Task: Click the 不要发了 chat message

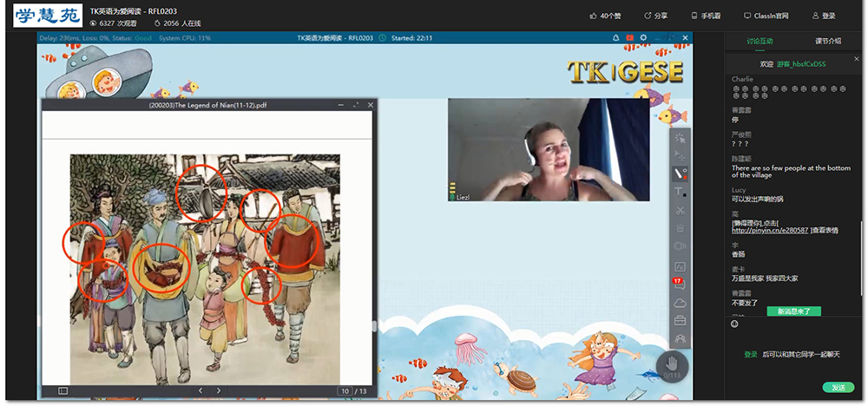Action: pyautogui.click(x=745, y=303)
